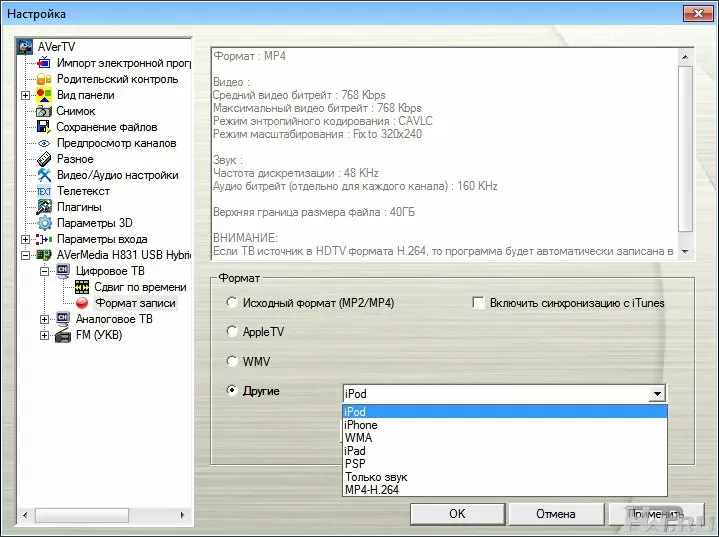The image size is (719, 537).
Task: Open Предпросмотр каналов eye icon
Action: coord(44,143)
